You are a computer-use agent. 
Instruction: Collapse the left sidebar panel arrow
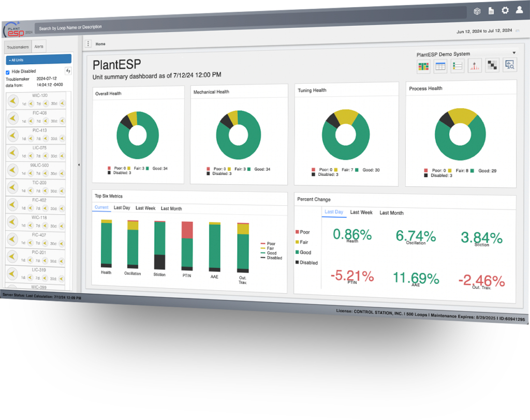pos(79,165)
